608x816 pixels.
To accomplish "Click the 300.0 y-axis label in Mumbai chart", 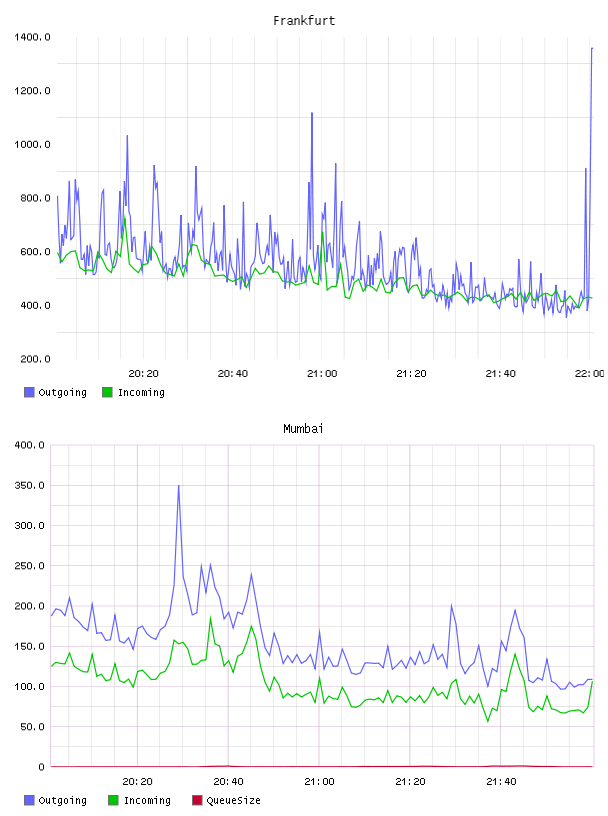I will click(x=30, y=526).
